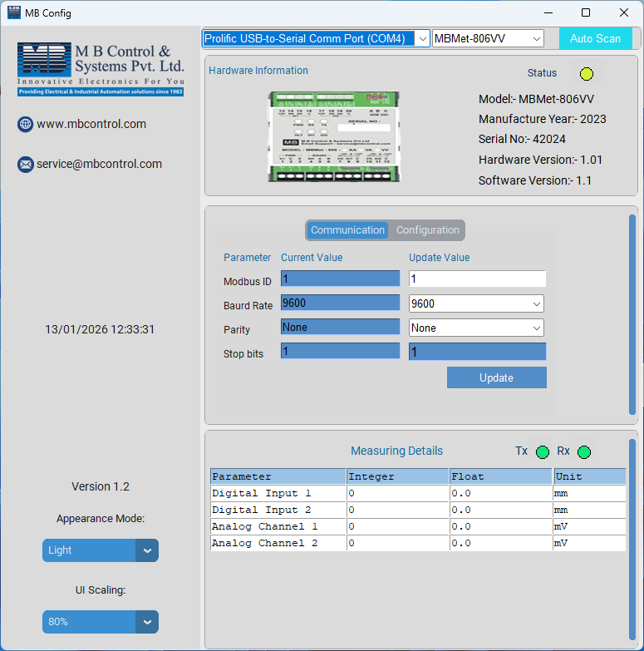This screenshot has width=644, height=651.
Task: Switch to the Configuration tab
Action: tap(427, 230)
